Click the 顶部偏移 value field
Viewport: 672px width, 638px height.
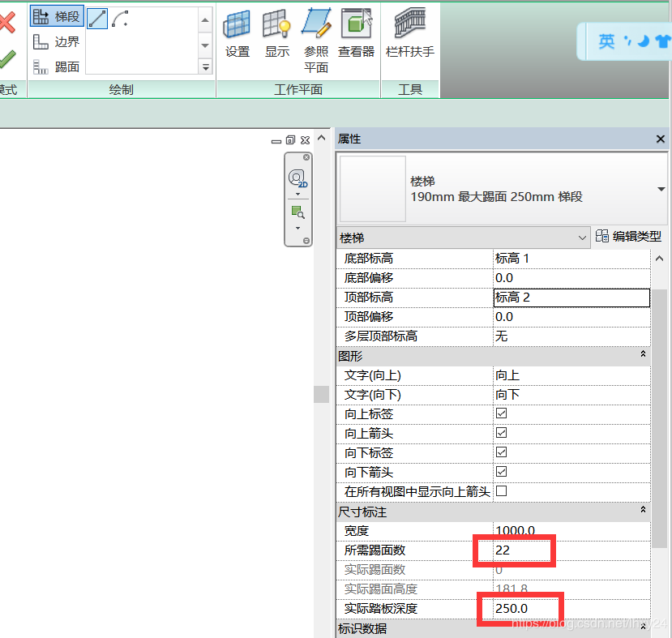click(x=571, y=317)
